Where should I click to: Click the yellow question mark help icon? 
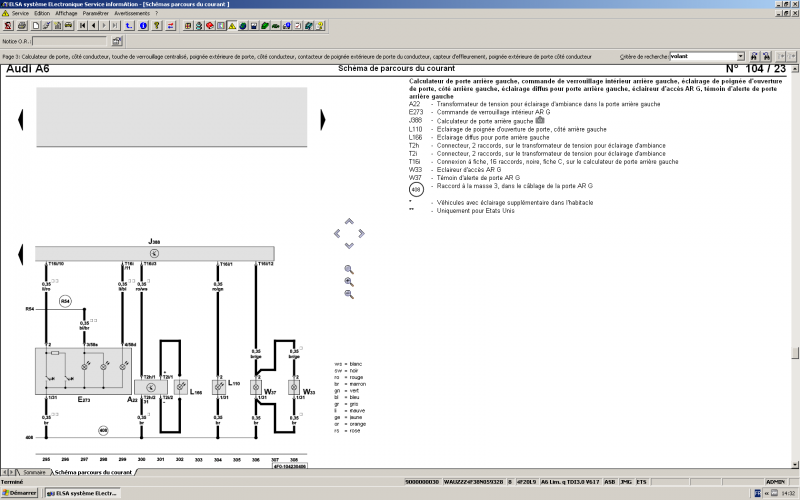[157, 26]
